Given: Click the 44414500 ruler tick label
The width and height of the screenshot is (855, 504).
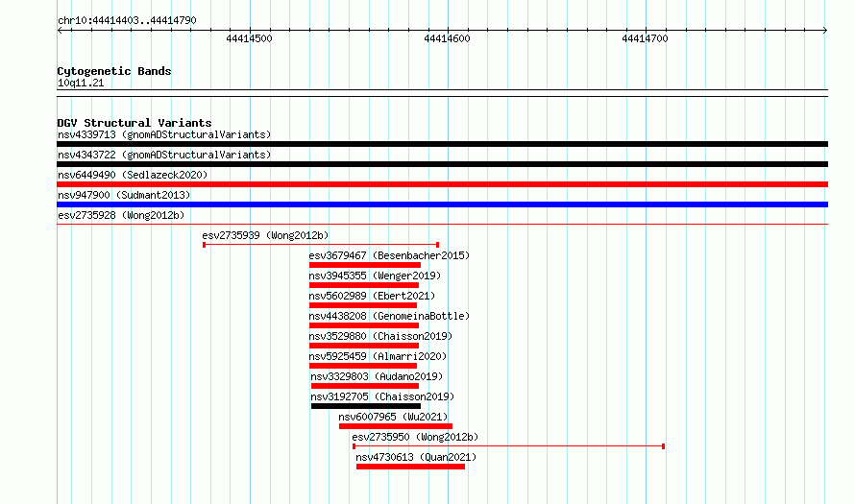Looking at the screenshot, I should 249,38.
